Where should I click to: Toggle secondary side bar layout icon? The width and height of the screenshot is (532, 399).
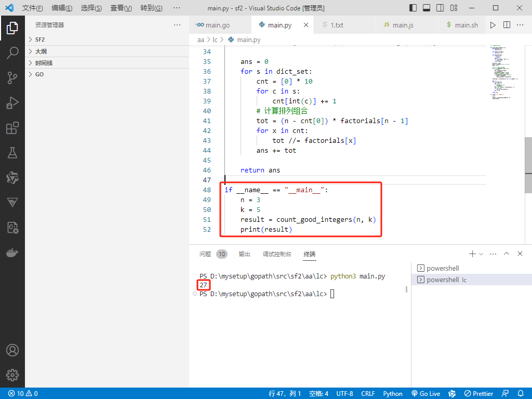440,8
